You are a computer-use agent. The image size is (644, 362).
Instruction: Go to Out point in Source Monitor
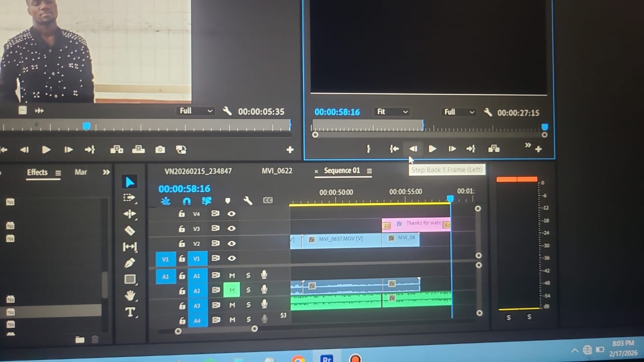coord(90,149)
